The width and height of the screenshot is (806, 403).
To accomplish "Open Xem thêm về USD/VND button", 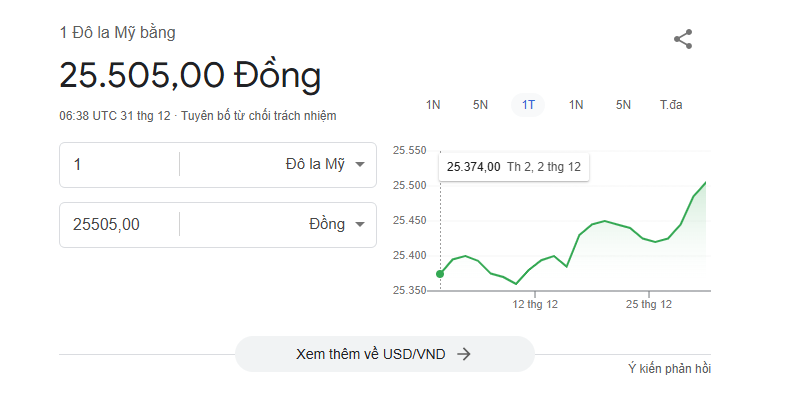I will pyautogui.click(x=384, y=354).
